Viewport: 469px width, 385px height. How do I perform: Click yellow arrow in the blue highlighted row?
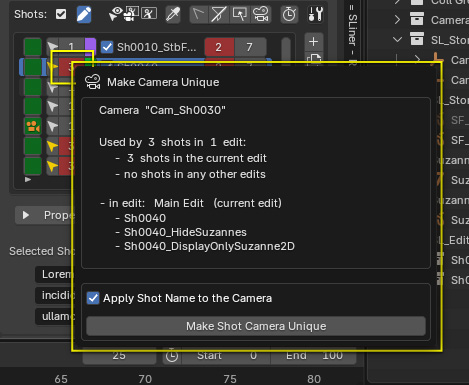click(52, 67)
